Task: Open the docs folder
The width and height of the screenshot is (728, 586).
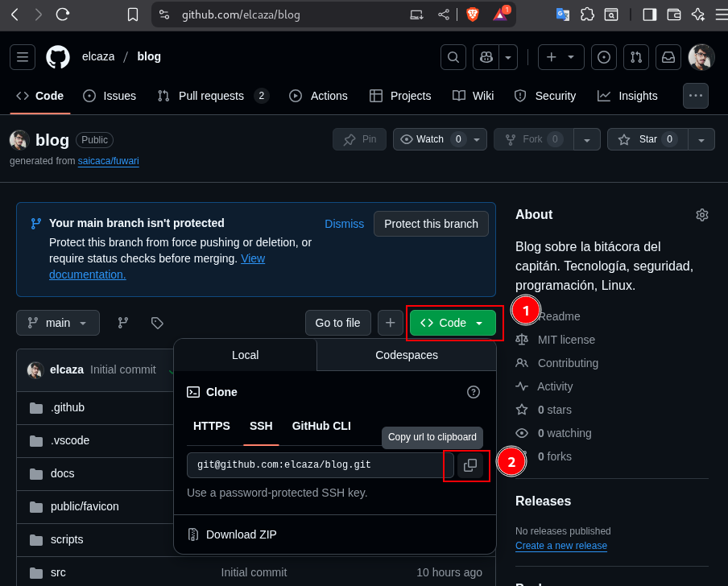Action: coord(62,474)
